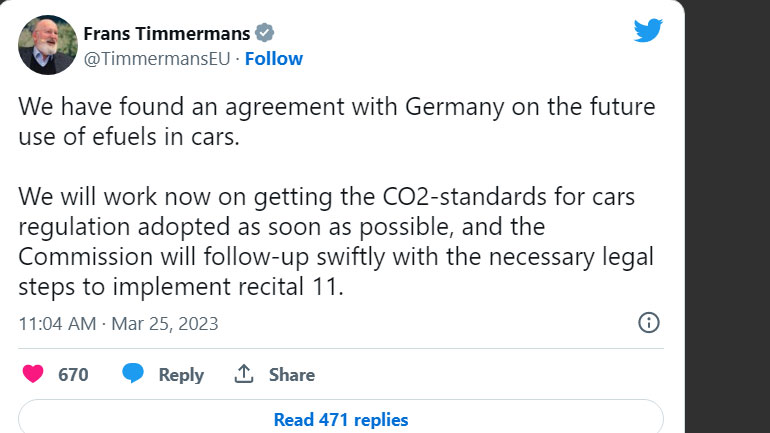Follow the TimmermansEU account

[274, 59]
